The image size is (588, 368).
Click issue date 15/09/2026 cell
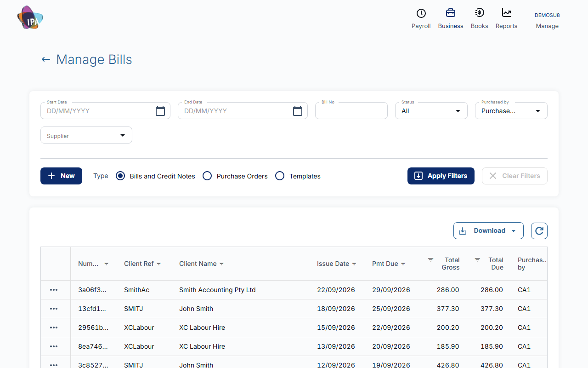point(336,328)
